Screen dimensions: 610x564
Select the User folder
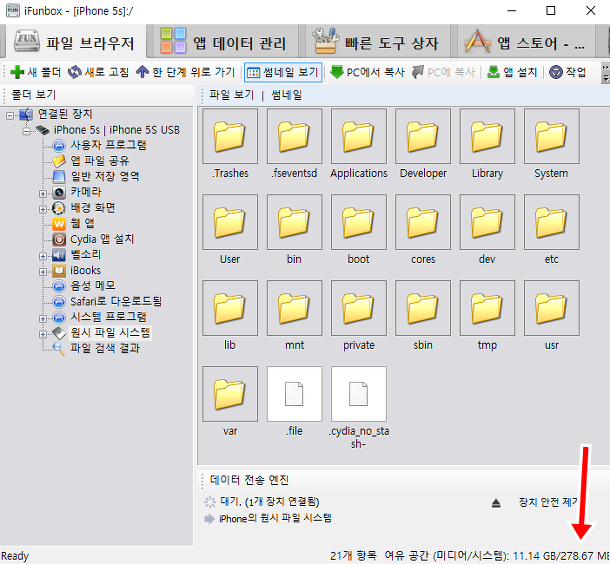[230, 222]
